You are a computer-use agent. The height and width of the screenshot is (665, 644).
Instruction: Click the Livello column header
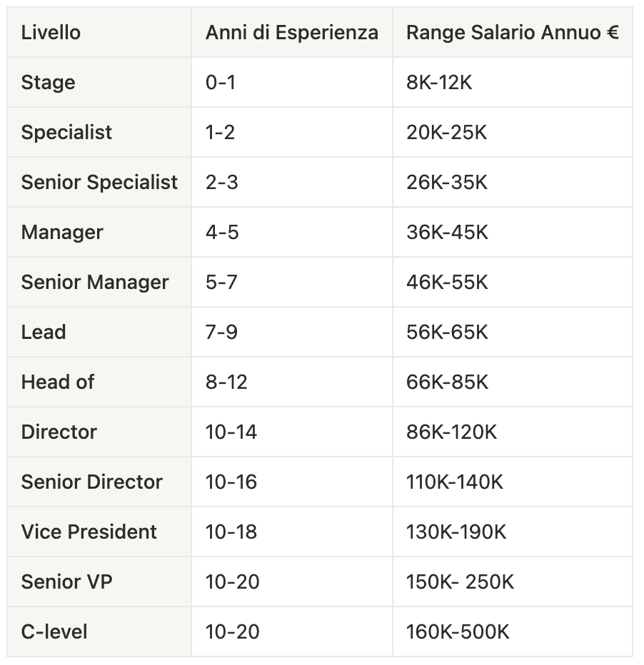51,33
